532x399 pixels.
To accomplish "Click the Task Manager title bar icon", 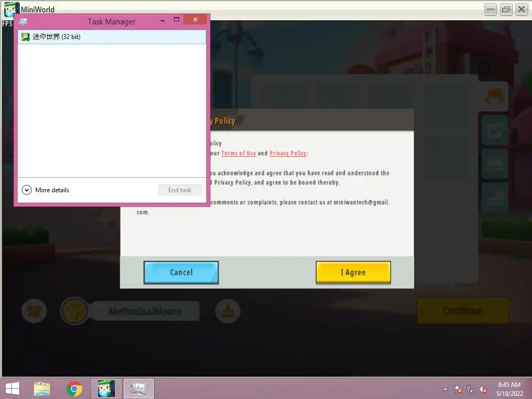I will click(23, 22).
